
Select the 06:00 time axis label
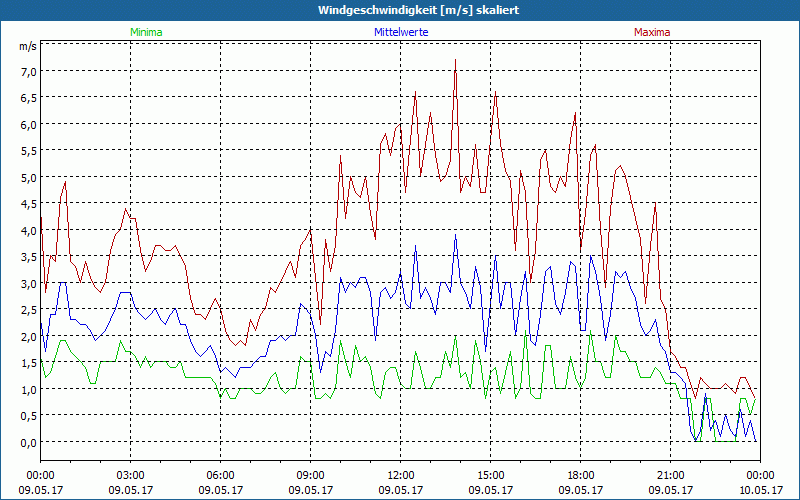221,475
